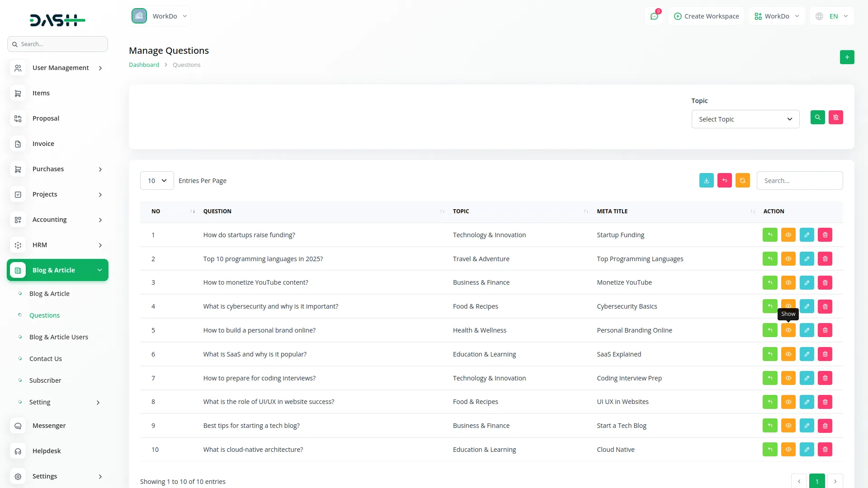Image resolution: width=868 pixels, height=488 pixels.
Task: Click the green topic filter search icon
Action: (817, 117)
